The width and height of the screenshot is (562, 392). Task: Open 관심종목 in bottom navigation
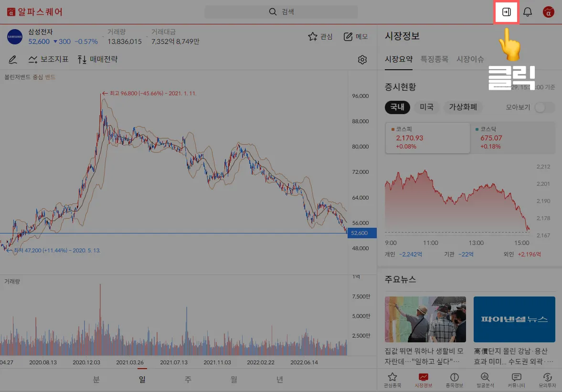(392, 380)
